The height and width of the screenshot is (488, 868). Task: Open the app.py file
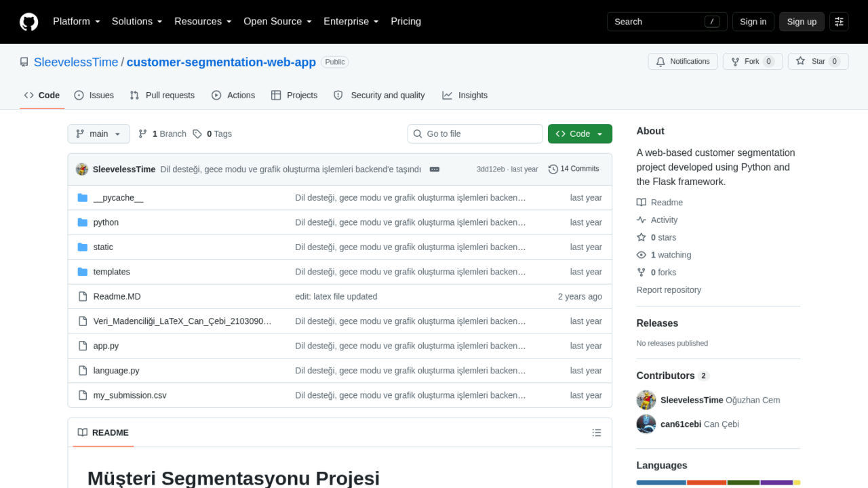point(106,346)
